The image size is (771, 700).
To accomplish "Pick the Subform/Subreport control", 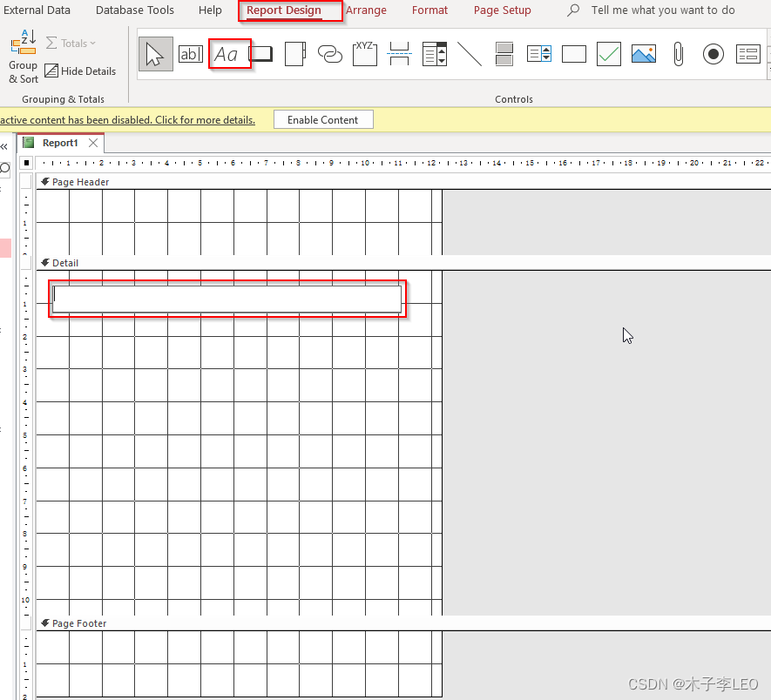I will [747, 54].
